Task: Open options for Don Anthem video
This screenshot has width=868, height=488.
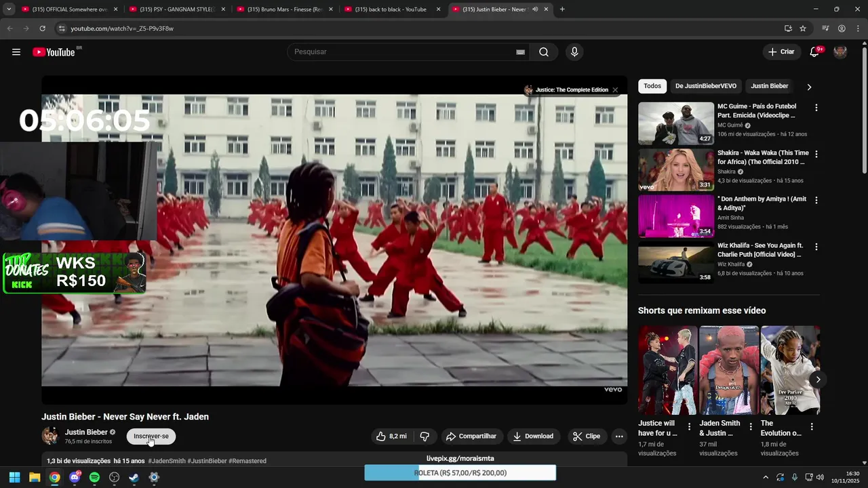Action: coord(816,201)
